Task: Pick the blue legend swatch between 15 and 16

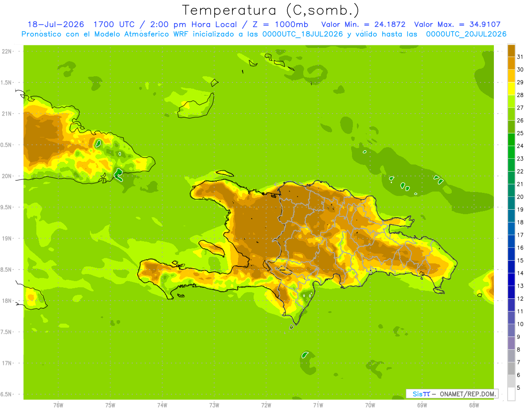Action: point(511,254)
